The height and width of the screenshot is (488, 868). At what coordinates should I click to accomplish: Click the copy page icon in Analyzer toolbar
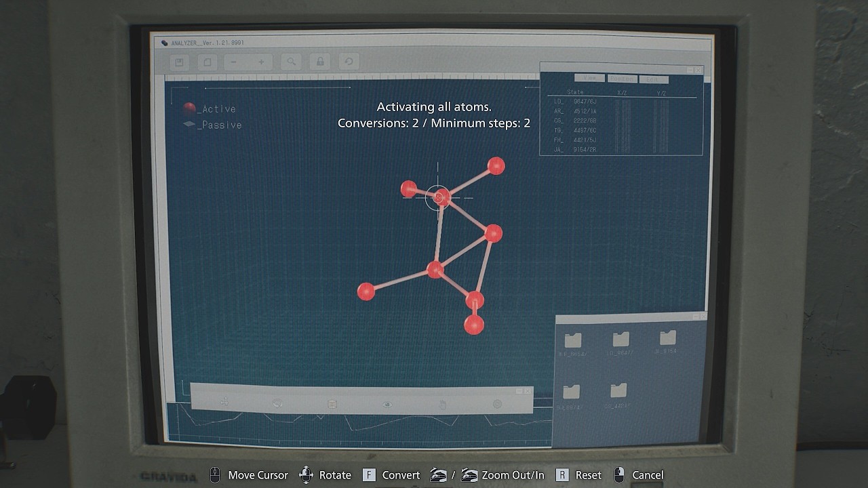(x=208, y=62)
